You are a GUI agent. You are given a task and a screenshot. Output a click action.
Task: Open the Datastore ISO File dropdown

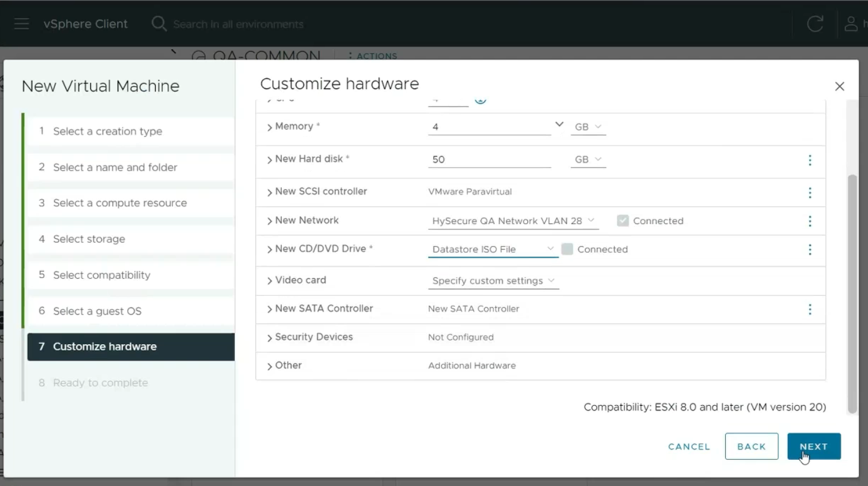coord(492,250)
